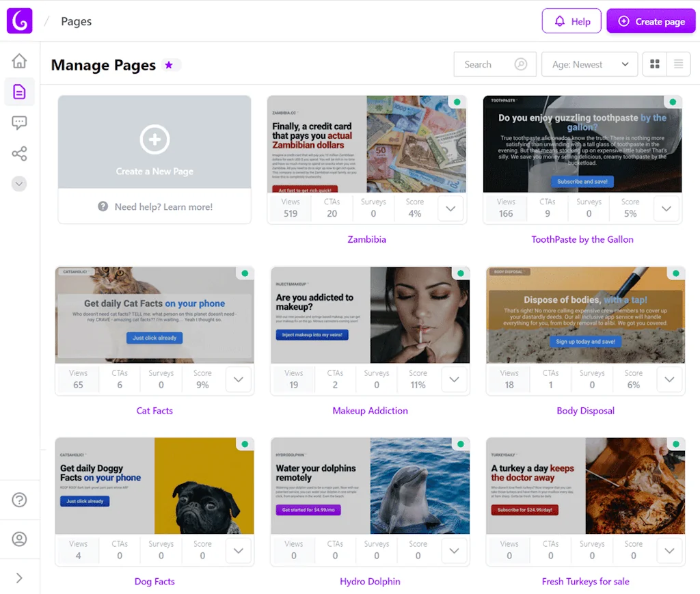
Task: Click the ToothPaste Views count 166
Action: 506,214
